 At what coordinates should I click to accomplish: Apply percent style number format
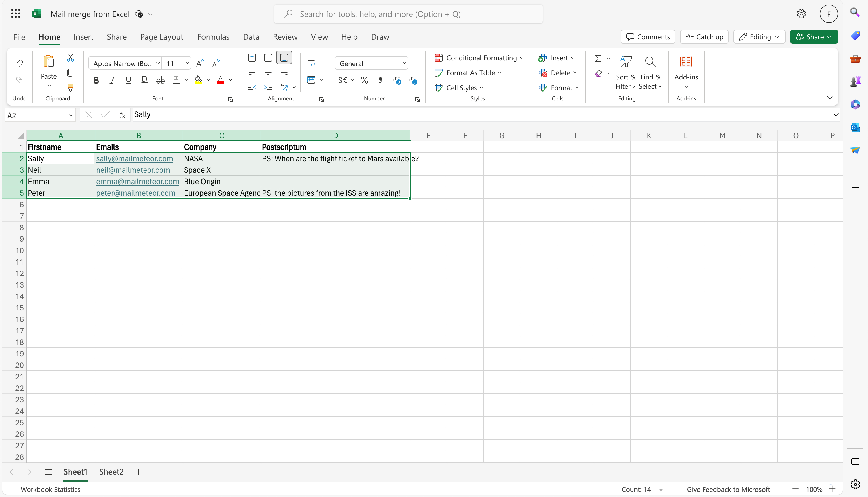coord(364,80)
